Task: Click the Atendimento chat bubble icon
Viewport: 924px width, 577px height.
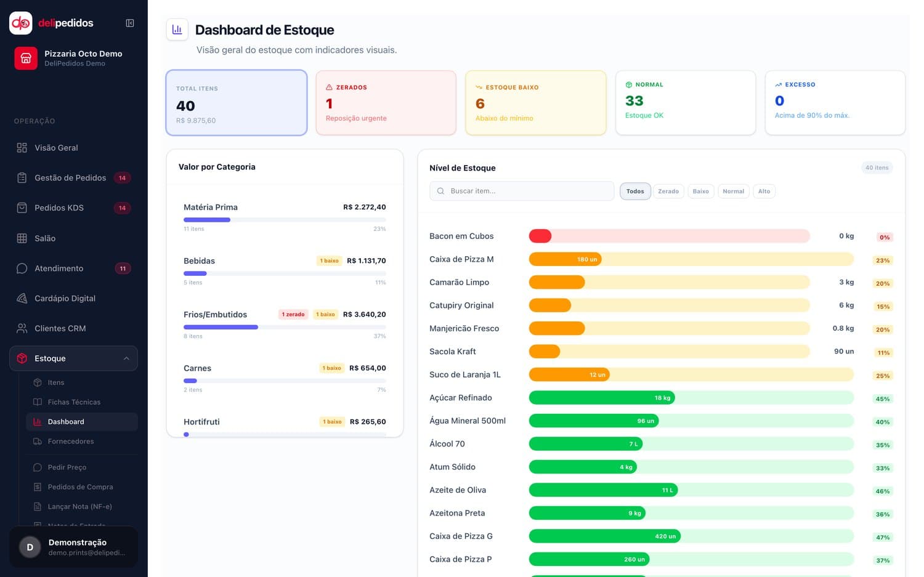Action: pyautogui.click(x=22, y=268)
